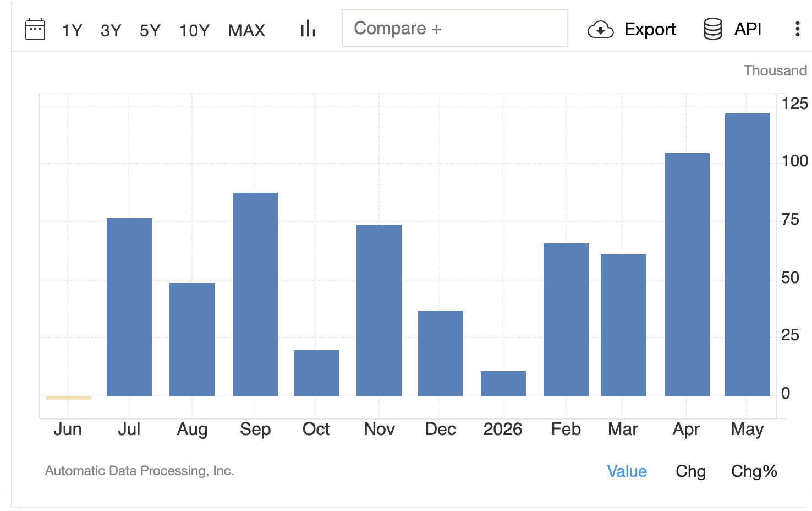
Task: Click the Thousand unit label
Action: point(775,70)
